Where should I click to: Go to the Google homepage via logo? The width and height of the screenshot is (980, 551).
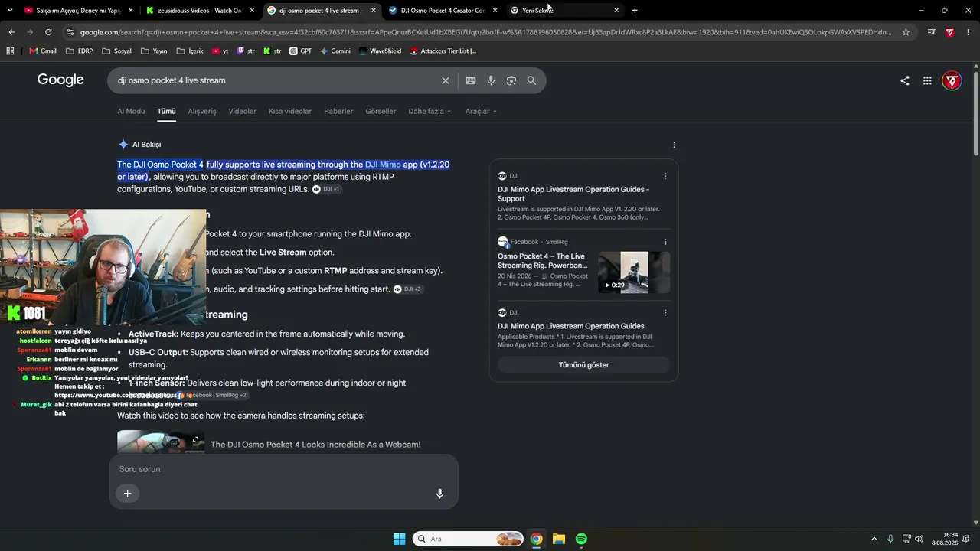pos(60,80)
